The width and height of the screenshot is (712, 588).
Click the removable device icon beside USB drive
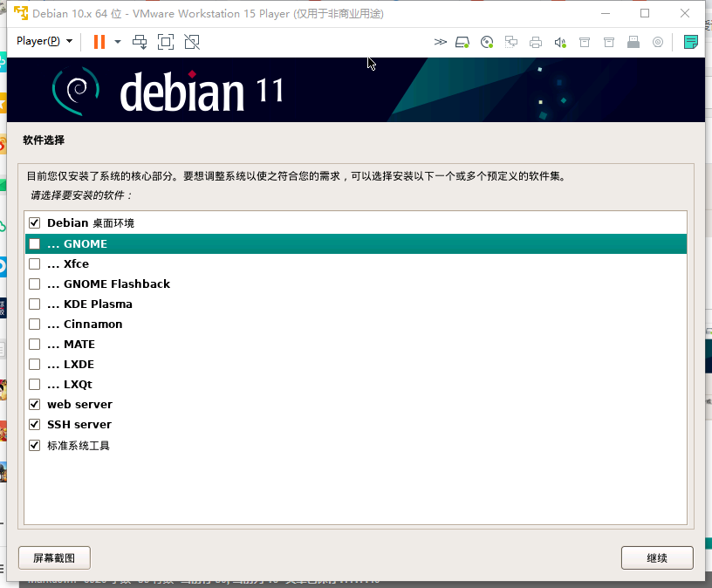click(609, 42)
